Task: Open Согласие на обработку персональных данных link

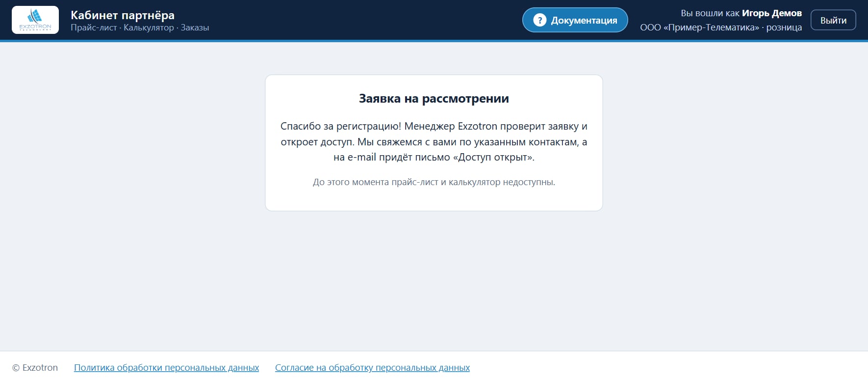Action: (x=372, y=367)
